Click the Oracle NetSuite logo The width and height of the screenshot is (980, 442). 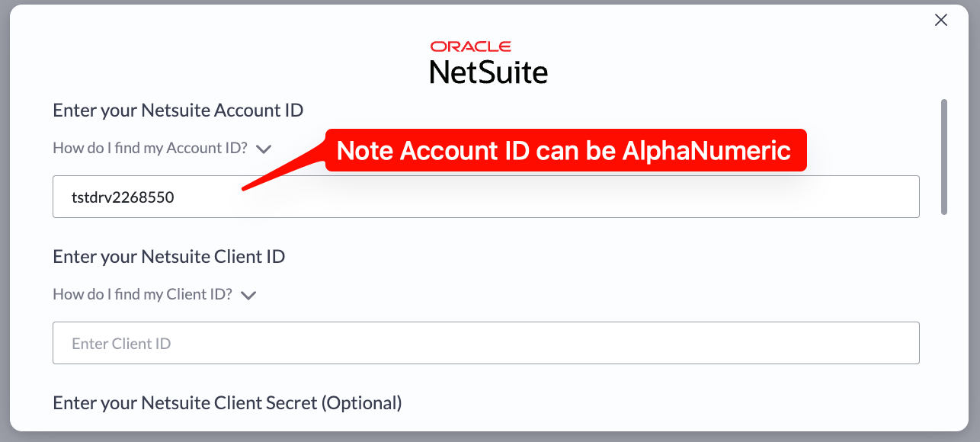coord(488,62)
